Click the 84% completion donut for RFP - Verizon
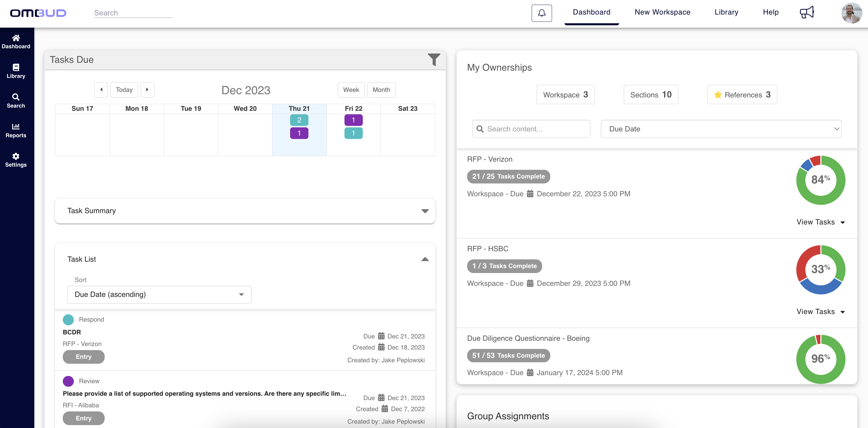The image size is (868, 428). (821, 180)
